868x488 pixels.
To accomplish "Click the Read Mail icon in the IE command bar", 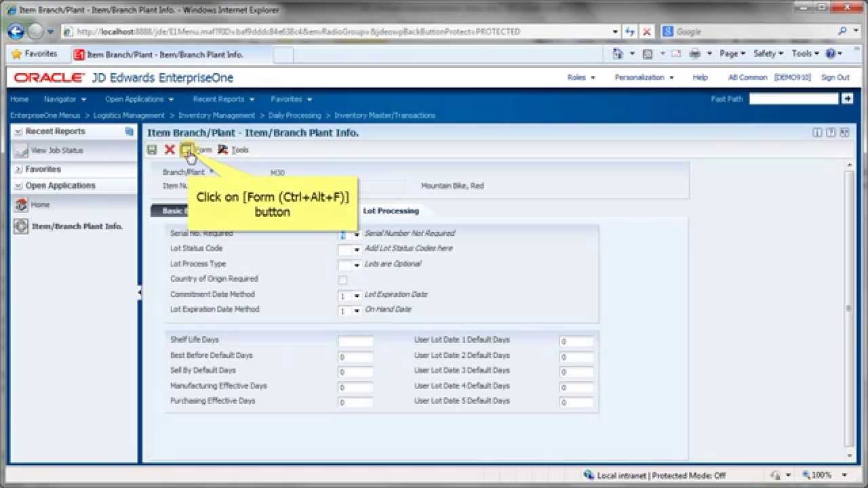I will click(676, 54).
